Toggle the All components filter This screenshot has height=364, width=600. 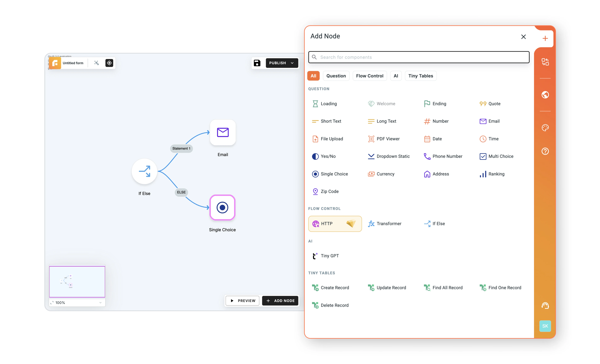coord(313,76)
